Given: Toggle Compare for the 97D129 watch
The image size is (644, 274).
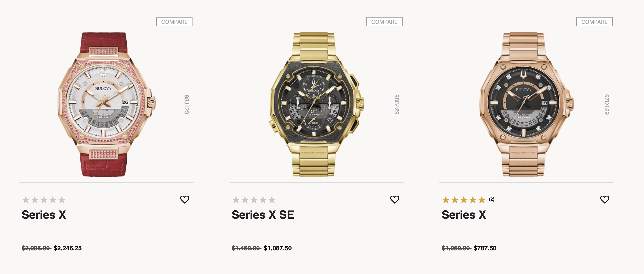Looking at the screenshot, I should (594, 22).
